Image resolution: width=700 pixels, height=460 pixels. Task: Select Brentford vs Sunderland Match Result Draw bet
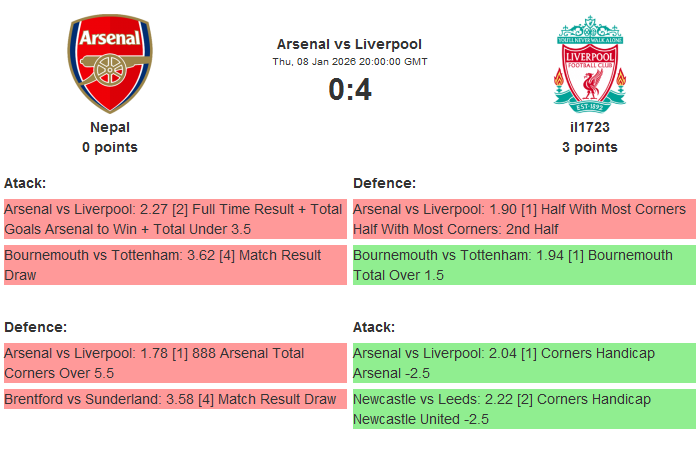pyautogui.click(x=174, y=400)
